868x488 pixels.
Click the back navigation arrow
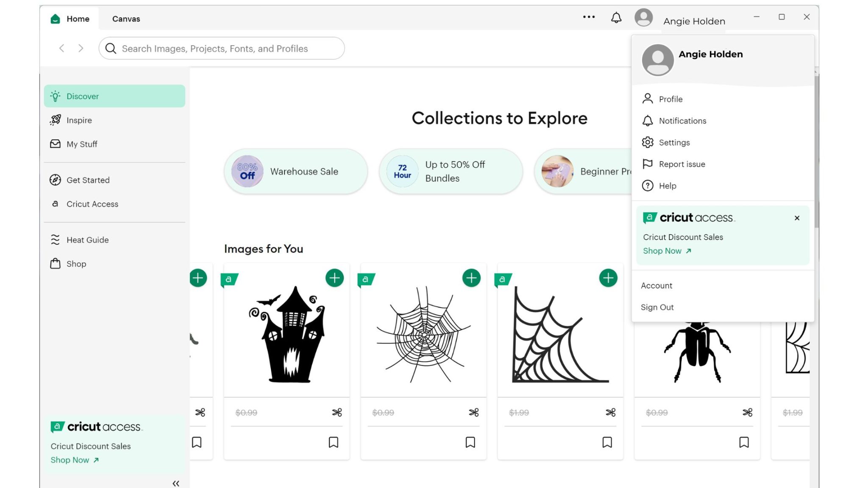62,48
